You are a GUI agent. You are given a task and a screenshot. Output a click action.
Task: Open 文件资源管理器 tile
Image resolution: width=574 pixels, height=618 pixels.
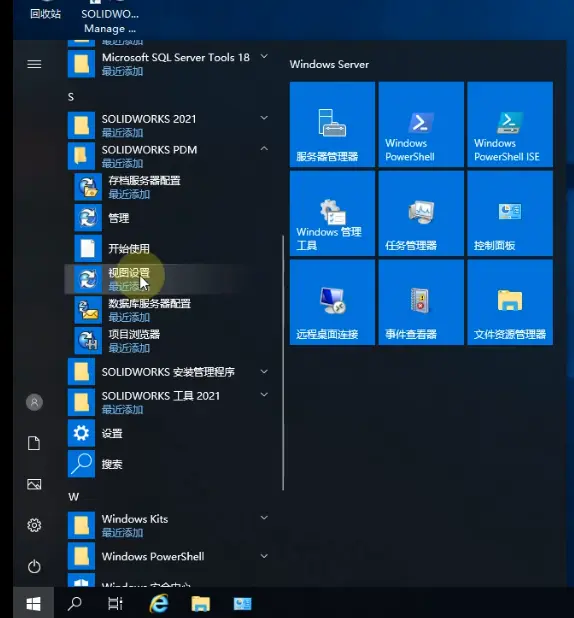(510, 302)
